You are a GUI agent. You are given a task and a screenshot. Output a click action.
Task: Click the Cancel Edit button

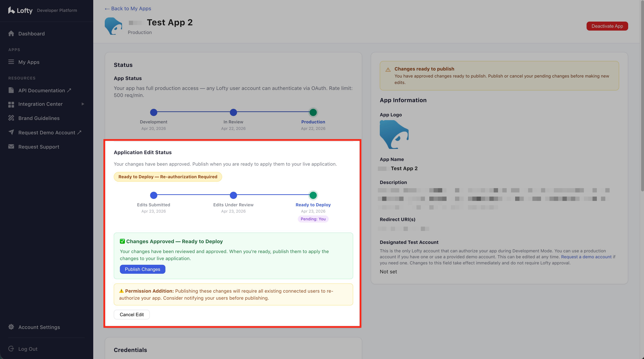coord(132,315)
